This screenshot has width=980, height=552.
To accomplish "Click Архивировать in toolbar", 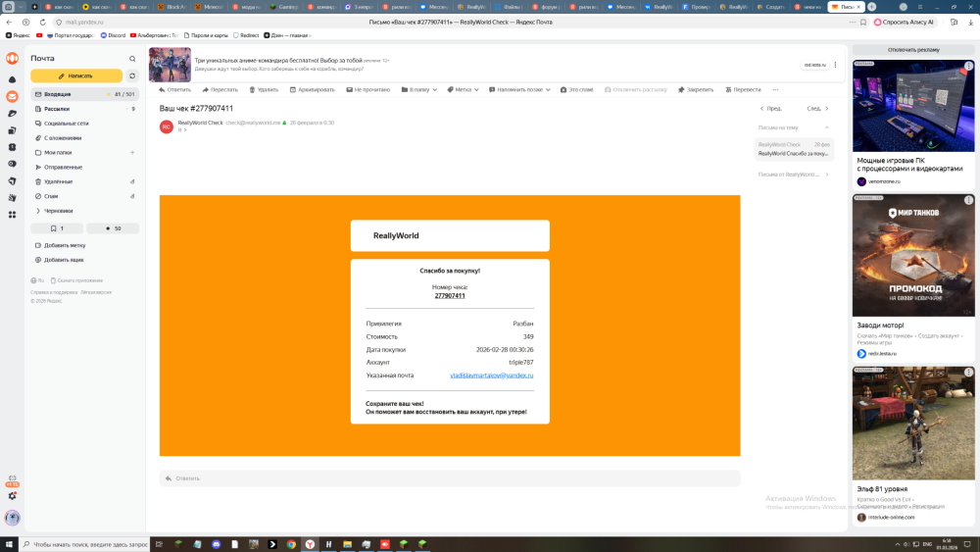I will coord(313,90).
